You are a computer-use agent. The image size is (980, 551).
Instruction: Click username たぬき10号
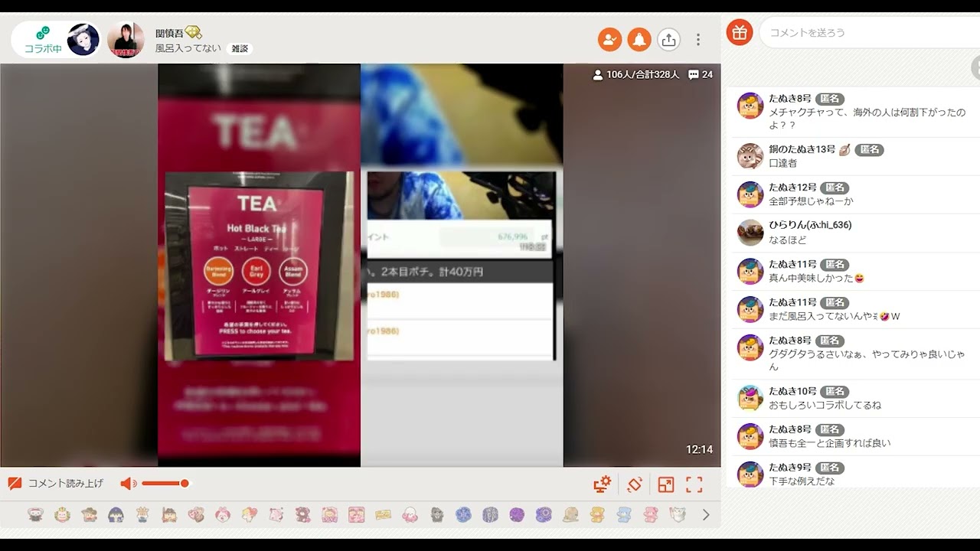[x=792, y=391]
